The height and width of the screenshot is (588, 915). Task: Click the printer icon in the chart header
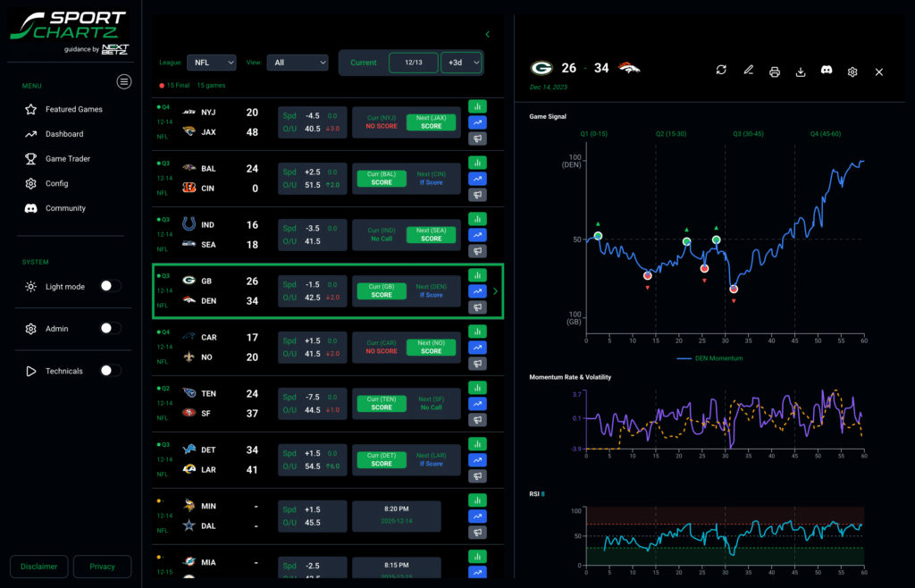(775, 71)
